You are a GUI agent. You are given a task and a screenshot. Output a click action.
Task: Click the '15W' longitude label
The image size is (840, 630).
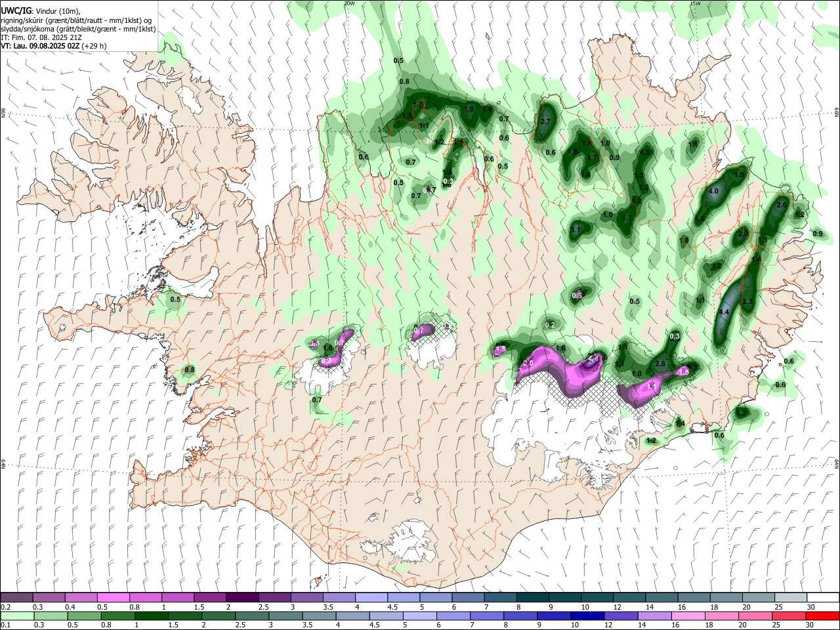(x=695, y=3)
